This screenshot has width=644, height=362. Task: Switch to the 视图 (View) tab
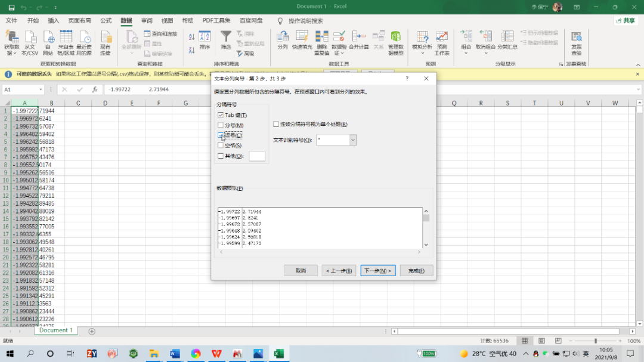point(167,20)
